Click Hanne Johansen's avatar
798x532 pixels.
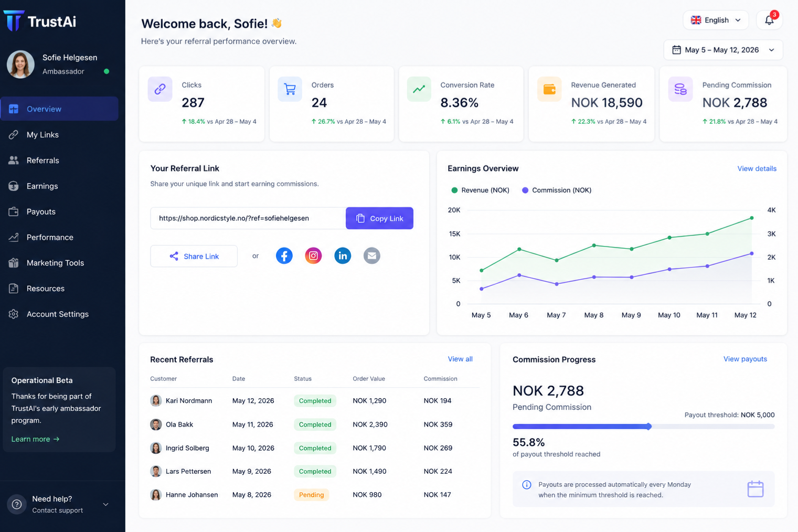pos(156,495)
